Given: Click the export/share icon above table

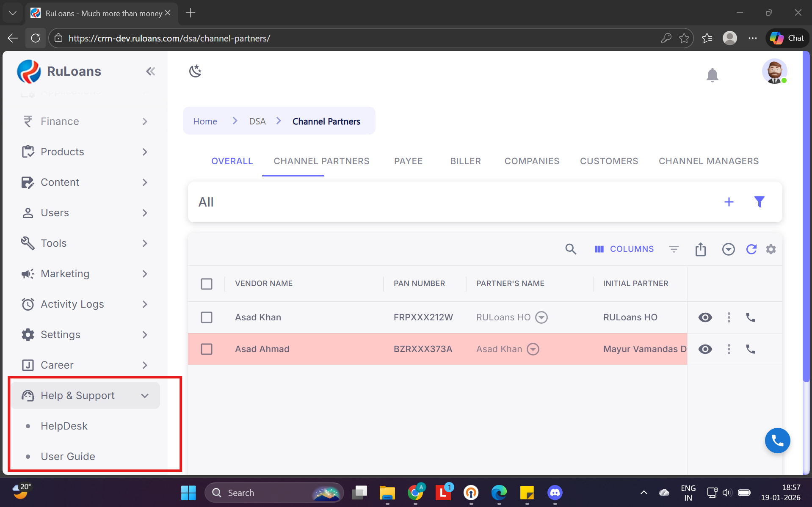Looking at the screenshot, I should click(700, 249).
